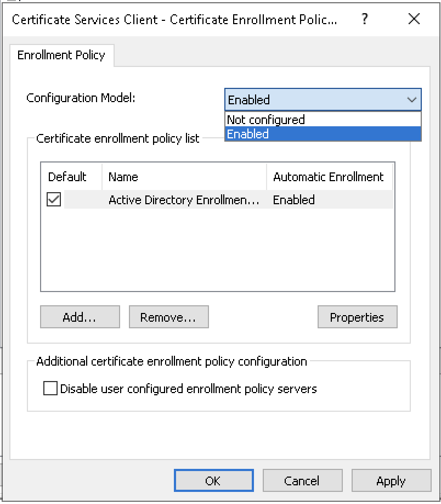This screenshot has height=504, width=441.
Task: Switch to the Enrollment Policy tab
Action: point(61,55)
